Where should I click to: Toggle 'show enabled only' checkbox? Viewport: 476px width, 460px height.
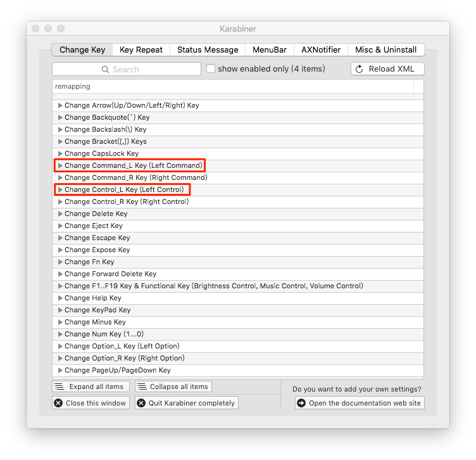click(x=211, y=68)
